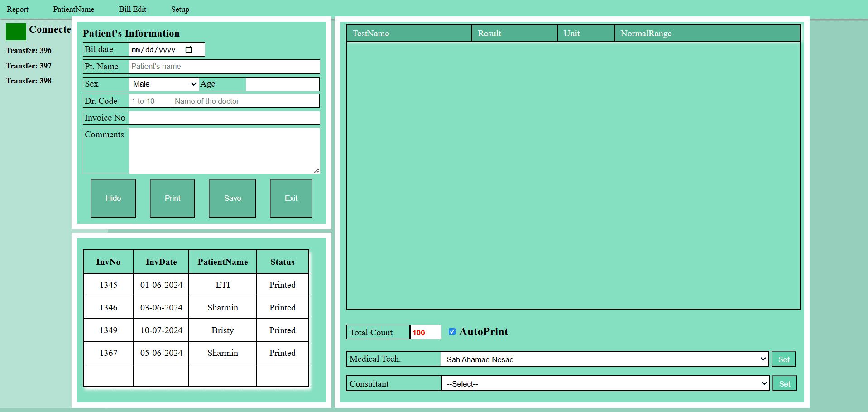Click the date 03-06-2024 cell
The height and width of the screenshot is (412, 868).
coord(161,307)
